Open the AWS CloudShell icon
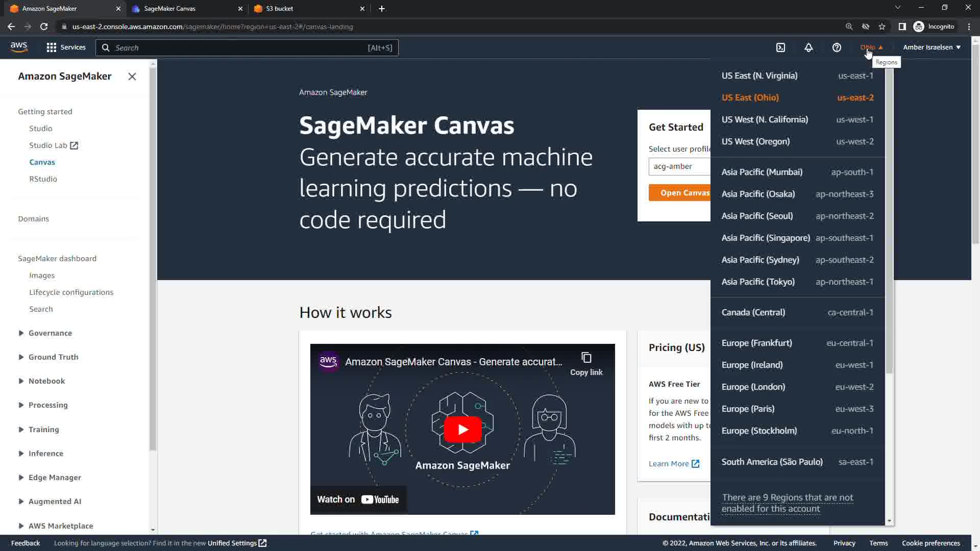 [x=780, y=47]
